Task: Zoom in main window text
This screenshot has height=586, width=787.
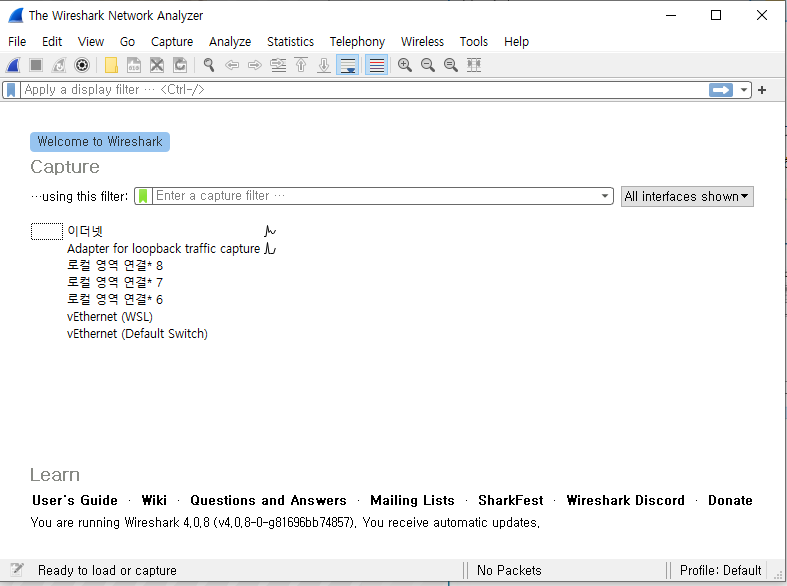Action: coord(405,65)
